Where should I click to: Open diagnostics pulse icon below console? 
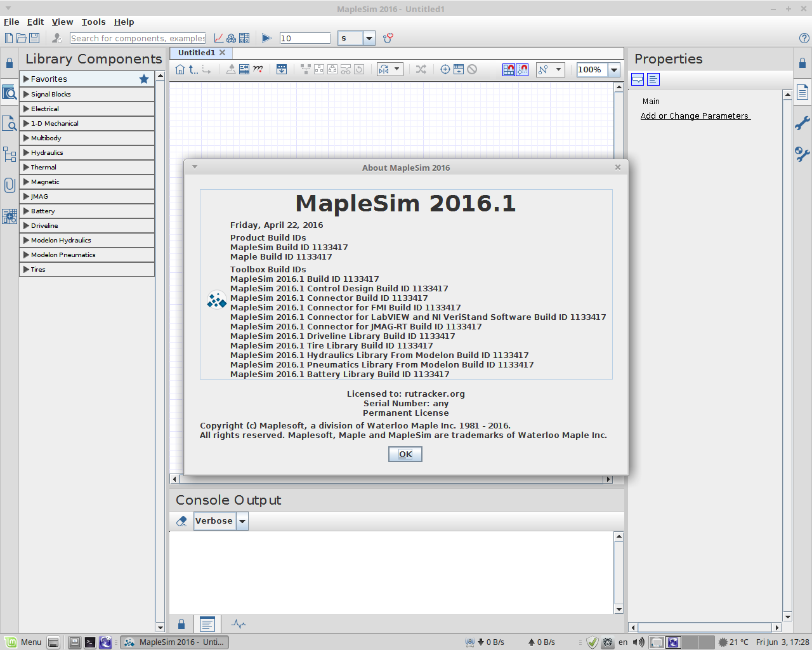pyautogui.click(x=239, y=624)
